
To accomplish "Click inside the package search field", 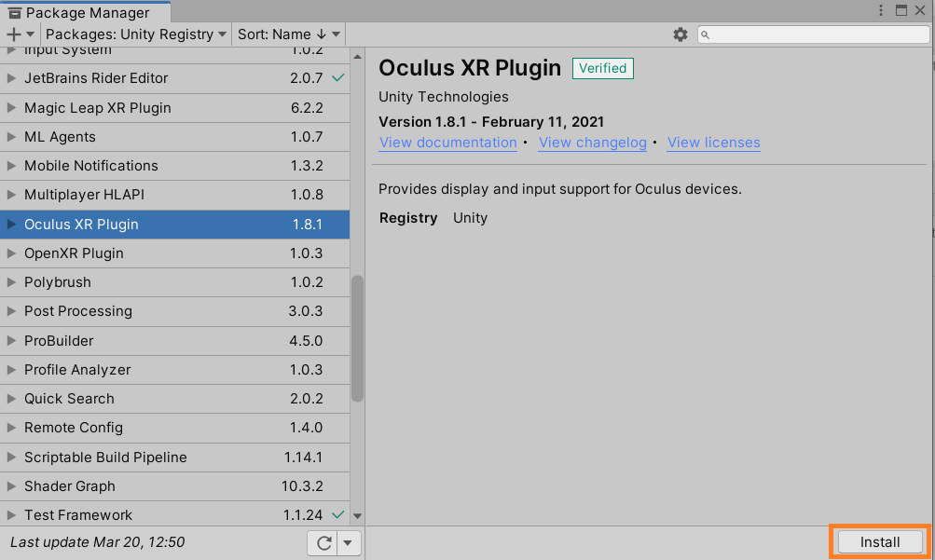I will [x=811, y=34].
